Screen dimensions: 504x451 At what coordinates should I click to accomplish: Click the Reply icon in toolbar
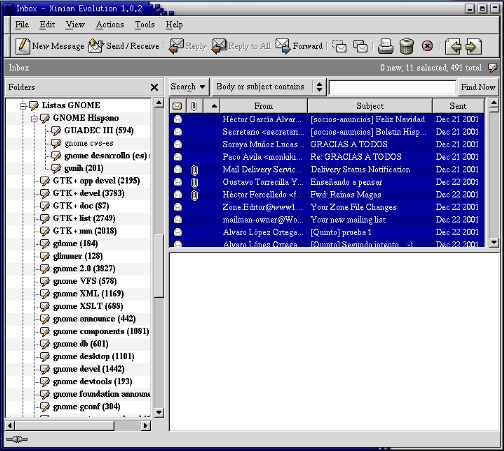tap(176, 46)
